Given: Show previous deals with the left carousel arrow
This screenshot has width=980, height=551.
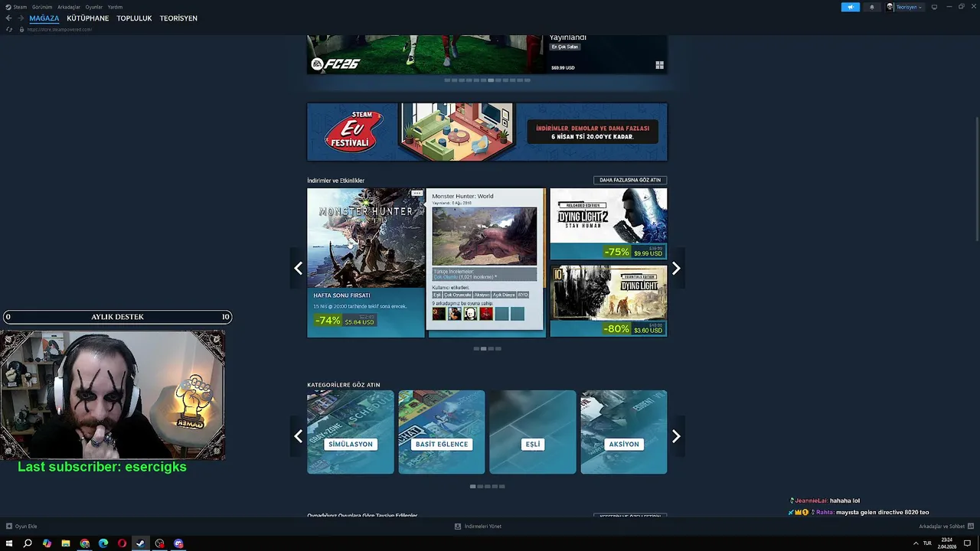Looking at the screenshot, I should point(299,269).
